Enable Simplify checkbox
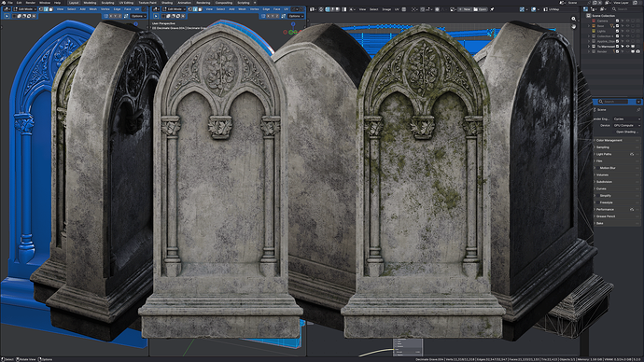The image size is (644, 362). [597, 196]
